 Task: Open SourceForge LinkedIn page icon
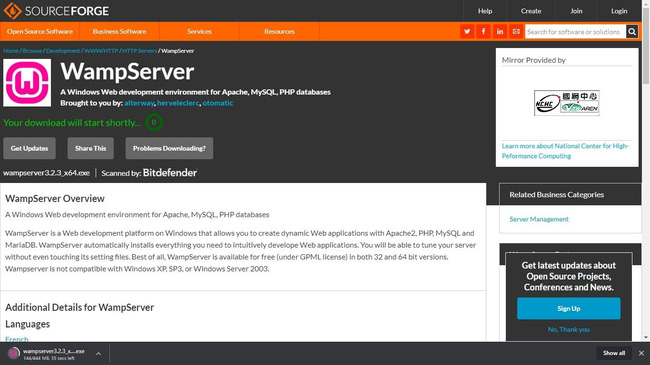pyautogui.click(x=500, y=32)
